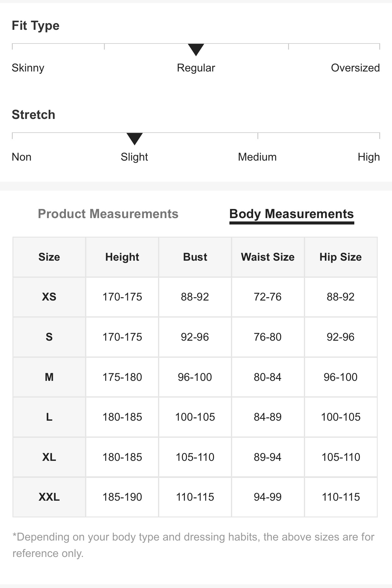Select the Body Measurements tab
Viewport: 392px width, 588px height.
(291, 214)
